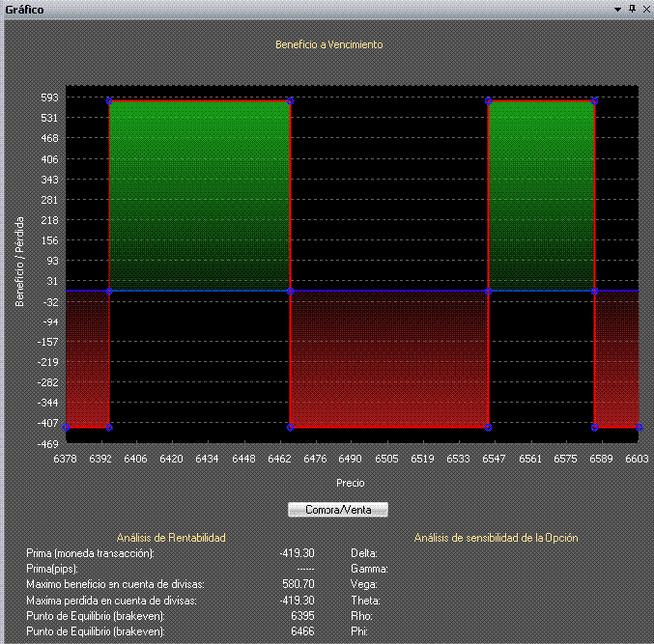654x644 pixels.
Task: Select the Prima (moneda transacción) value -419.30
Action: 299,553
